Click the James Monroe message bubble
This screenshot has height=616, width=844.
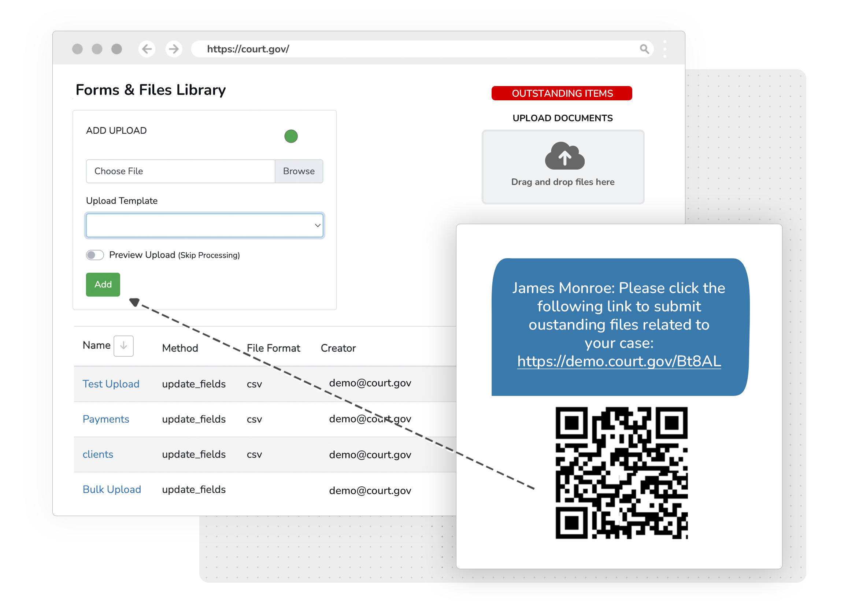(620, 327)
